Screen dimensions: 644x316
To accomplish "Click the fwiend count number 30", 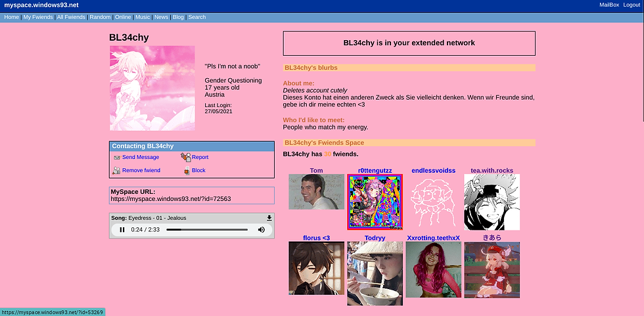I will 327,154.
